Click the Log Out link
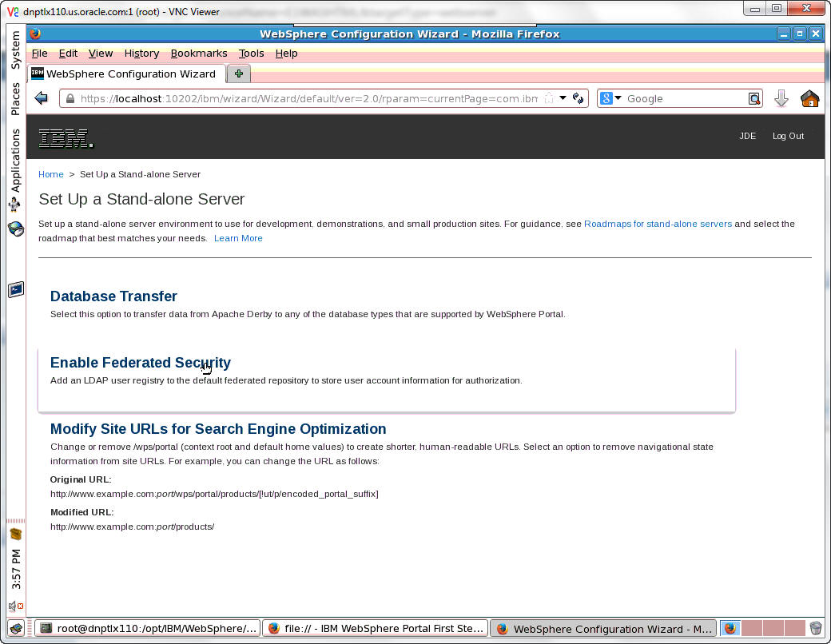 [788, 136]
